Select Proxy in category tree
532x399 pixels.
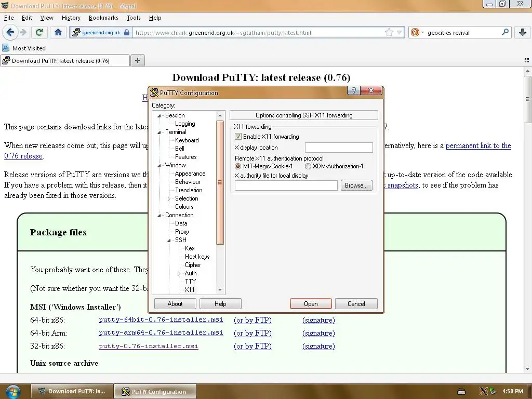[182, 232]
